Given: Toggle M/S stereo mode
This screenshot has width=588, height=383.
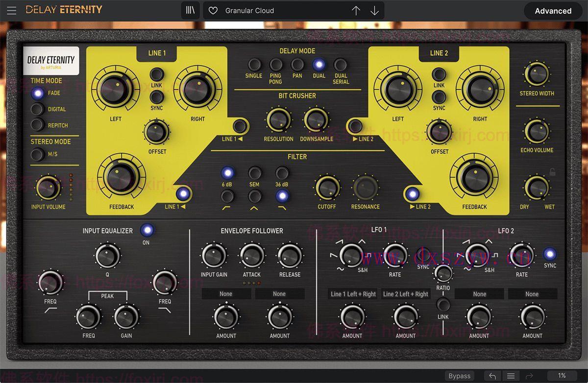Looking at the screenshot, I should (38, 155).
